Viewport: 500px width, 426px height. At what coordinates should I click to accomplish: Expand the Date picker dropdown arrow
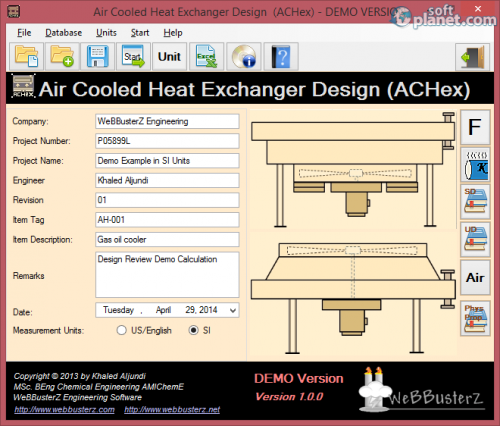coord(233,310)
